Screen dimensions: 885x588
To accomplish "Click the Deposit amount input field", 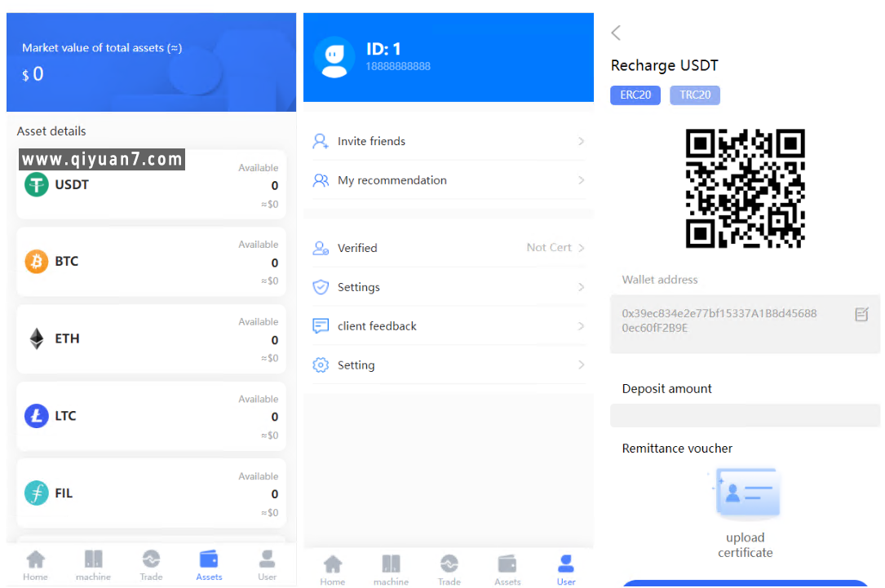I will pos(745,416).
